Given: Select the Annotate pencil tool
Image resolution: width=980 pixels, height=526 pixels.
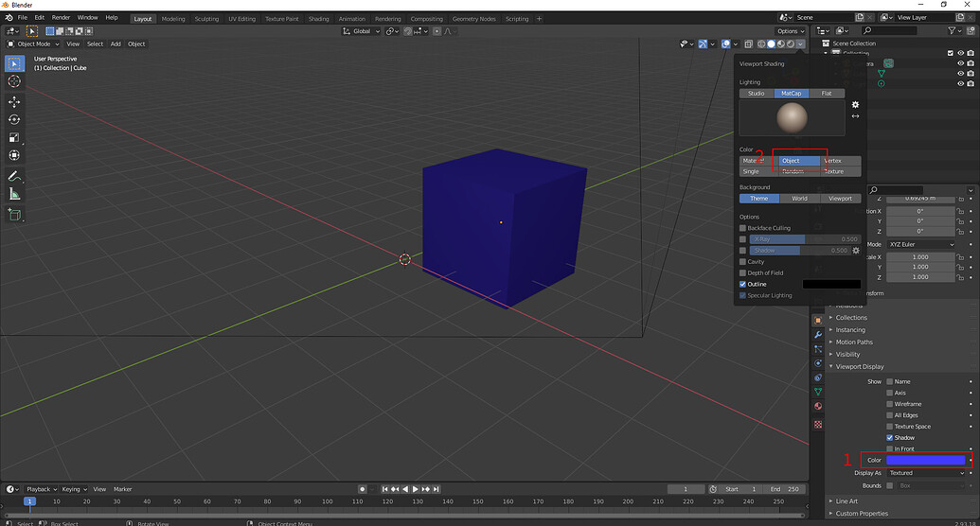Looking at the screenshot, I should pos(14,176).
